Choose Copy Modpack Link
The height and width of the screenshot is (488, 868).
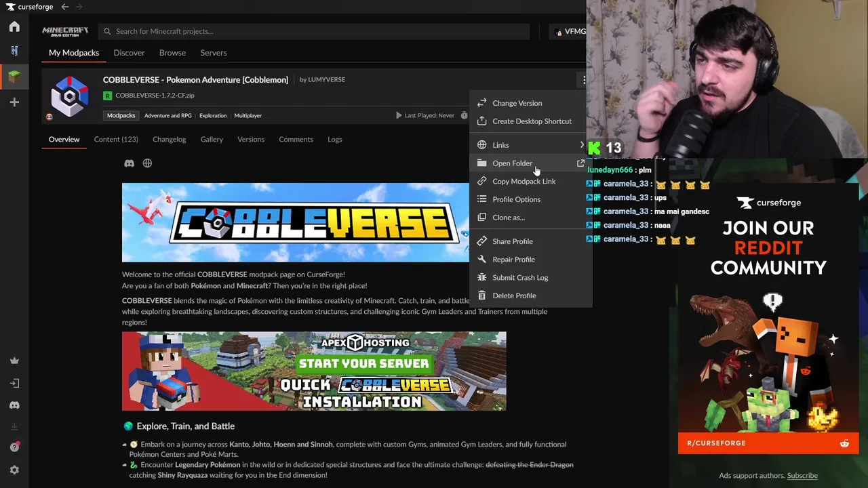[530, 182]
